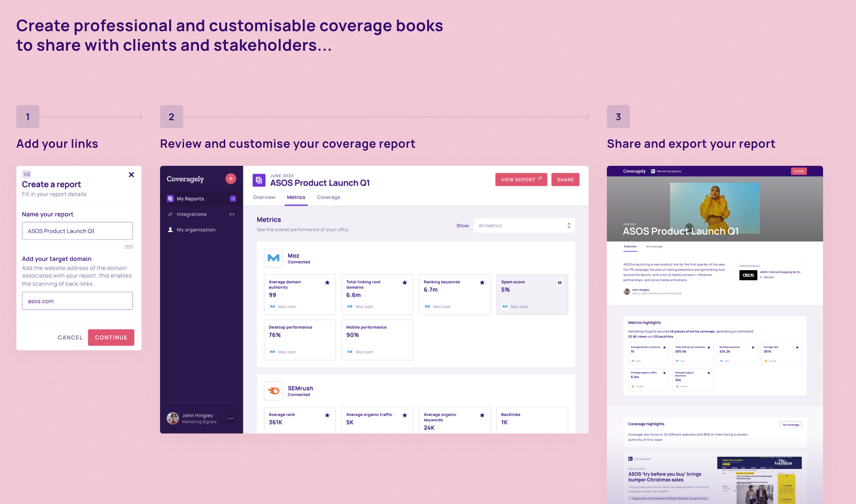Toggle hidden-eye icon on Spam score card

(x=560, y=282)
